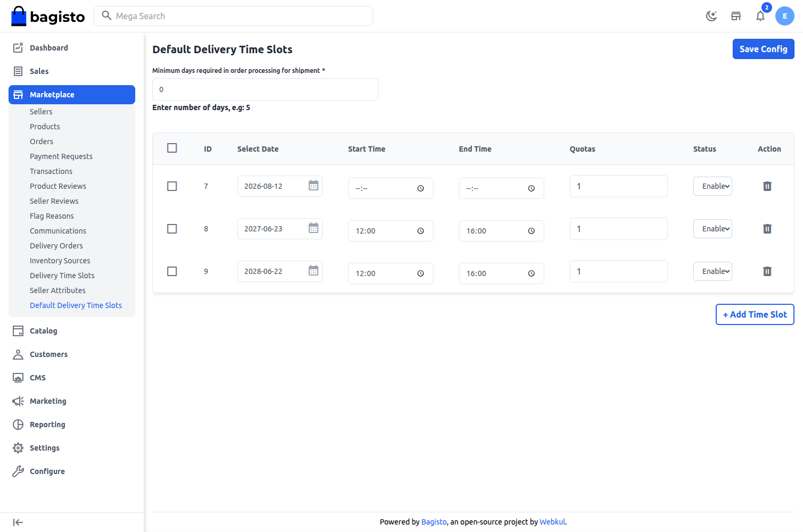Open the CMS menu

[x=72, y=378]
